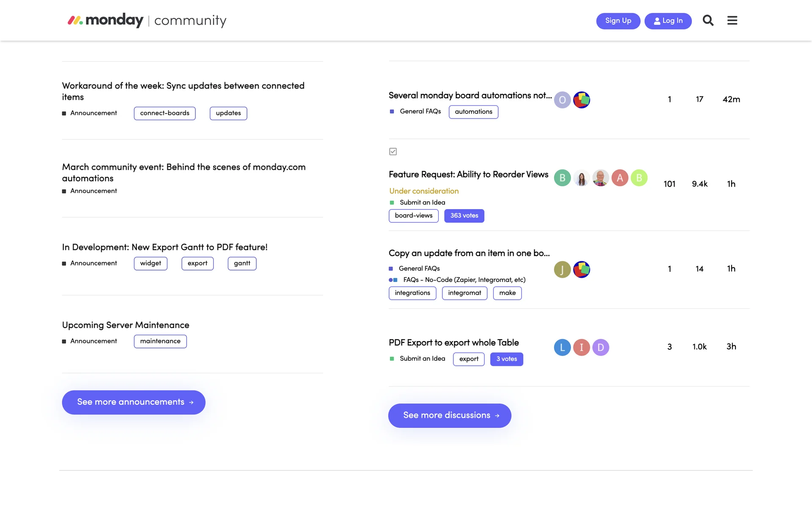The width and height of the screenshot is (812, 508).
Task: Select the connect-boards tag
Action: pos(165,113)
